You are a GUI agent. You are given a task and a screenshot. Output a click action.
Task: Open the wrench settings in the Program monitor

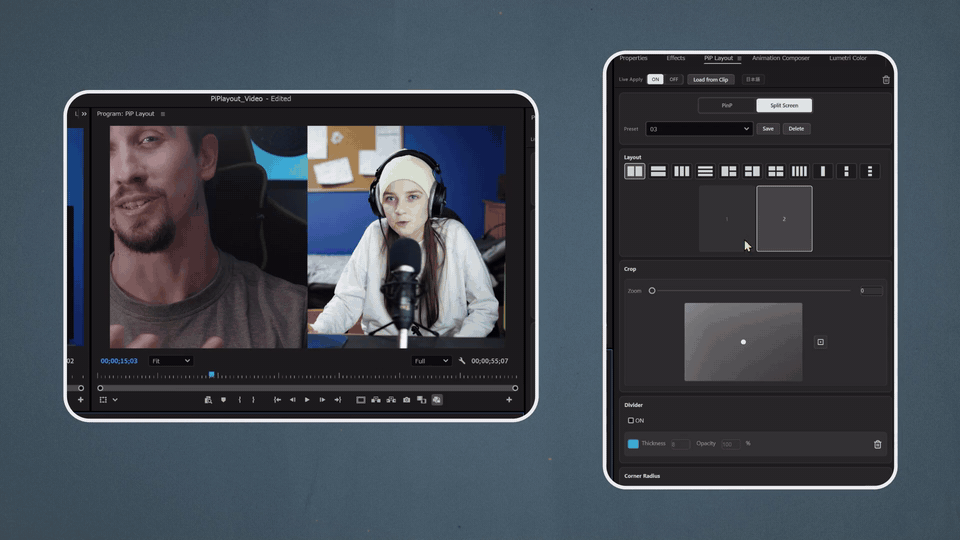[x=462, y=361]
